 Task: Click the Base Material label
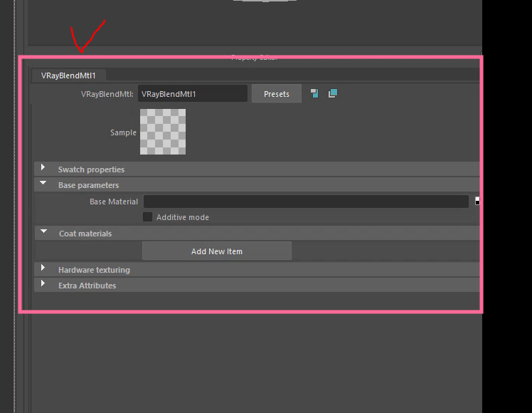pos(114,202)
